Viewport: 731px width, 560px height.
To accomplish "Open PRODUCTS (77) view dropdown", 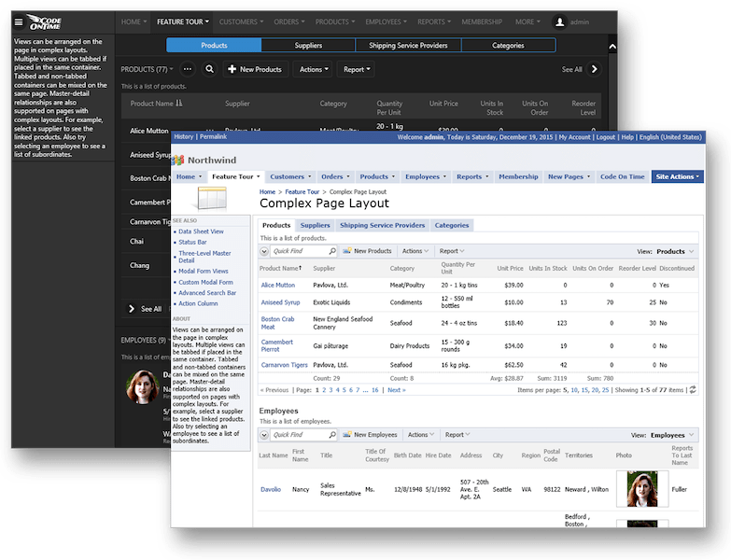I will (147, 69).
